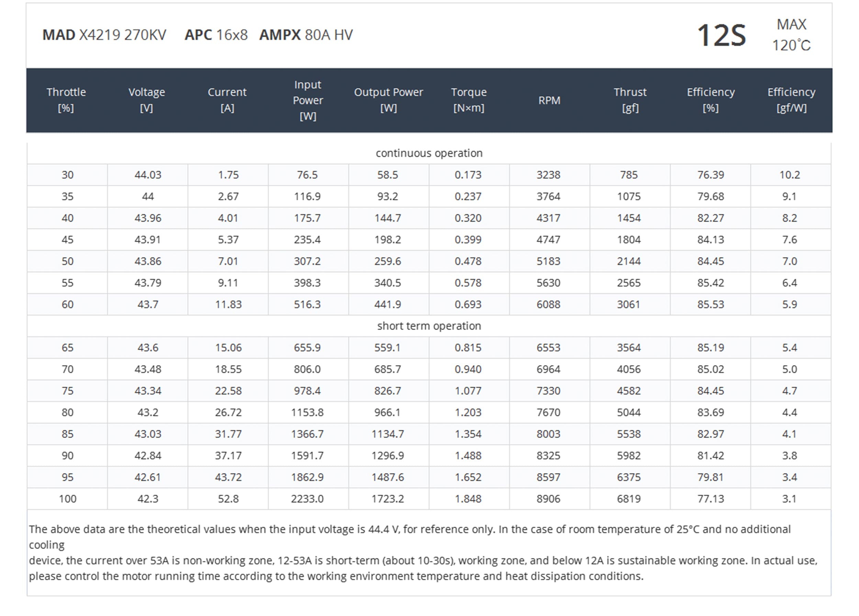Select the Voltage [V] column header

(147, 100)
